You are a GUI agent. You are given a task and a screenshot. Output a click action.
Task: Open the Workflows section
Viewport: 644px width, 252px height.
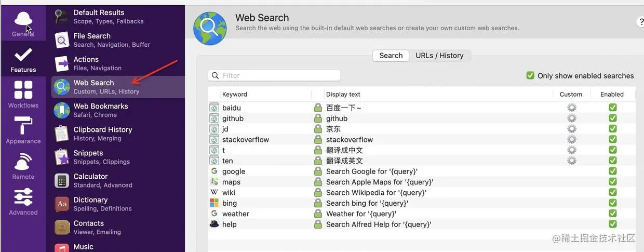coord(23,95)
